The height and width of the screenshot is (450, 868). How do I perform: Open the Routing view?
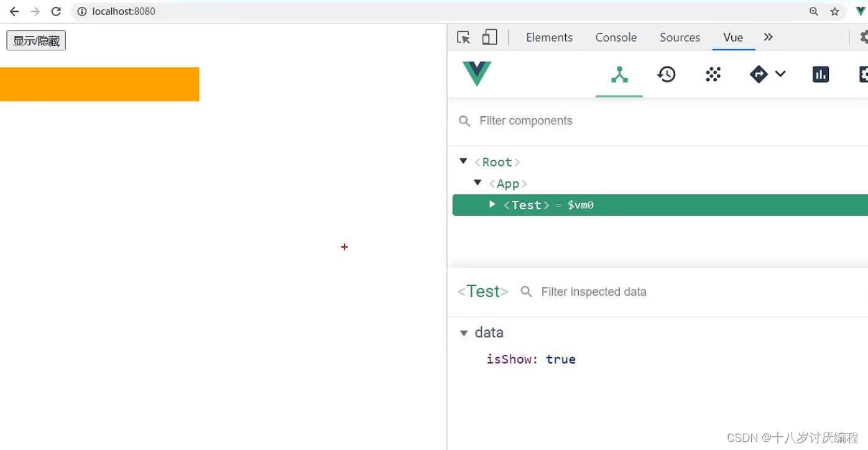click(x=759, y=75)
